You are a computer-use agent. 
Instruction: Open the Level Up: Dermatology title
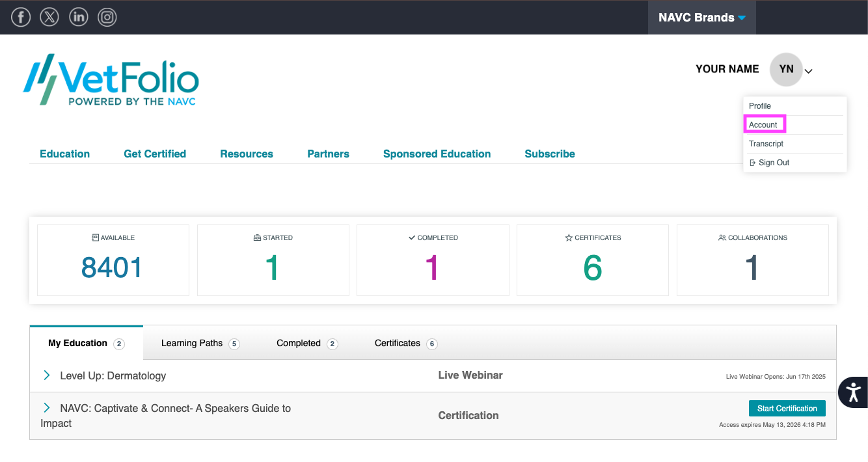(x=113, y=376)
